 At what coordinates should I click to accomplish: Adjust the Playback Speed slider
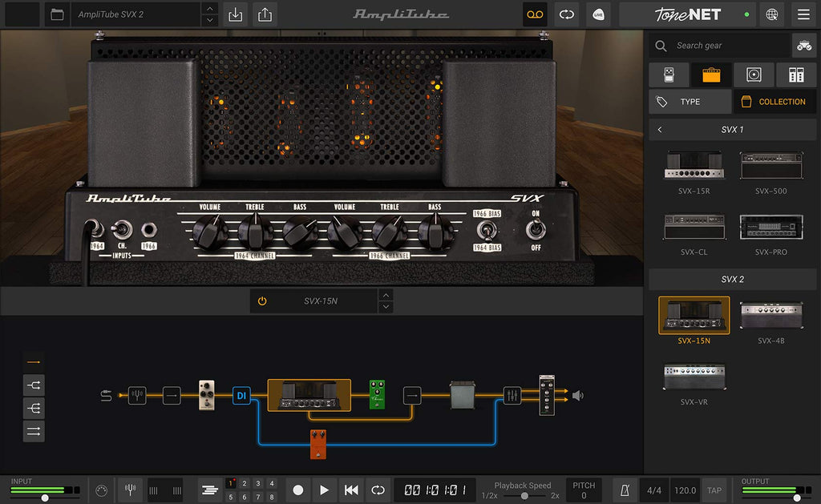(x=524, y=496)
